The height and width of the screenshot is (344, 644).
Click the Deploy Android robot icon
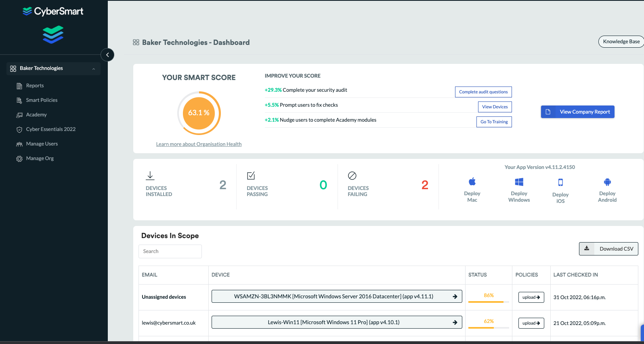[608, 182]
